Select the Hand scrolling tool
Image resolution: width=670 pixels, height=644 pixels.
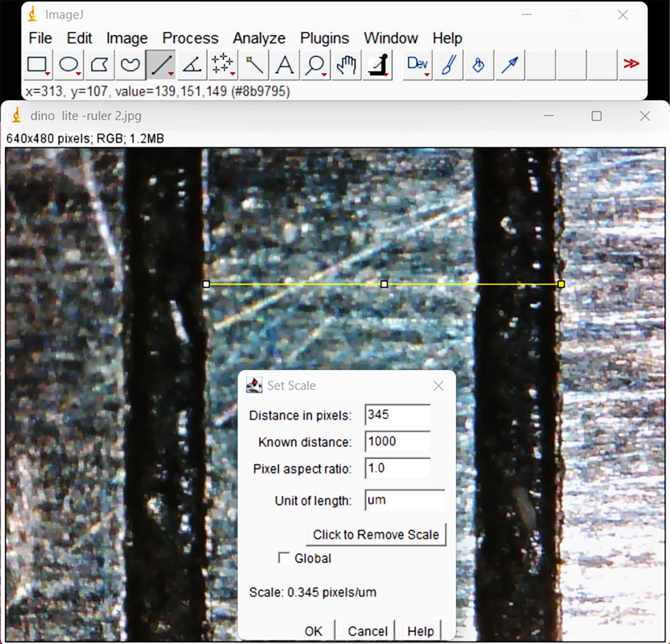346,65
